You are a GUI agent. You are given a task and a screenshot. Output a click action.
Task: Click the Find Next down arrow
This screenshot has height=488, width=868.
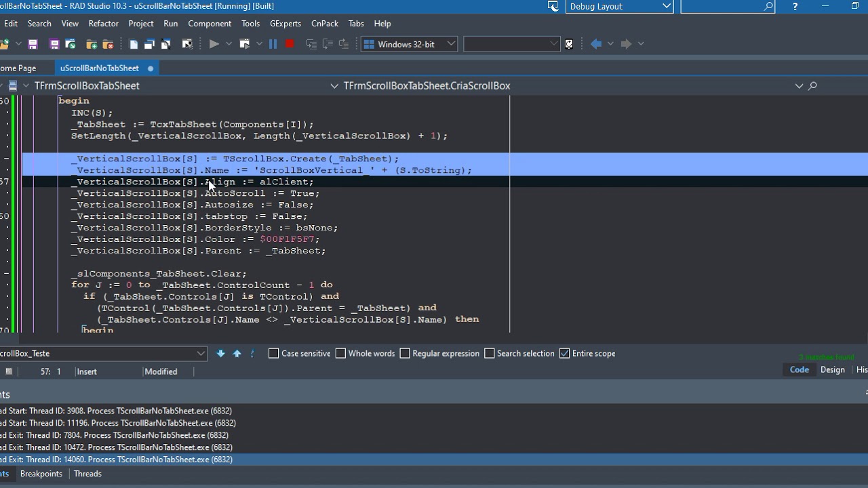click(220, 353)
